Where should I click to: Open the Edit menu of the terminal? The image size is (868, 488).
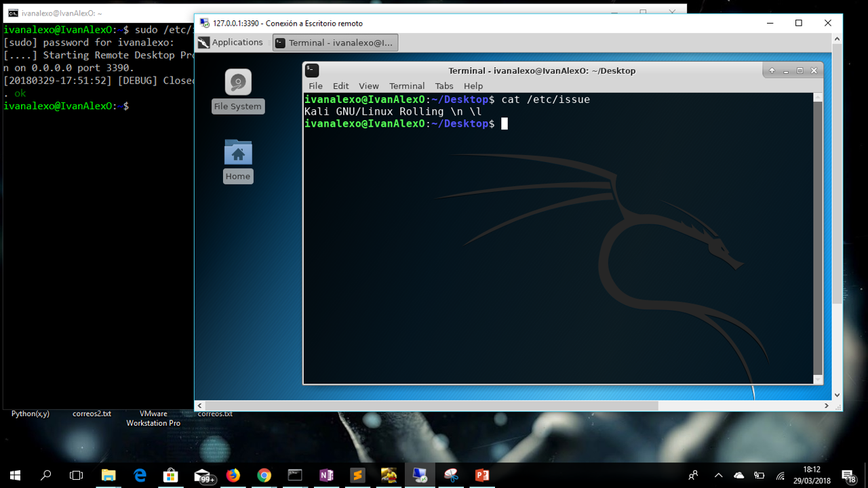tap(340, 85)
